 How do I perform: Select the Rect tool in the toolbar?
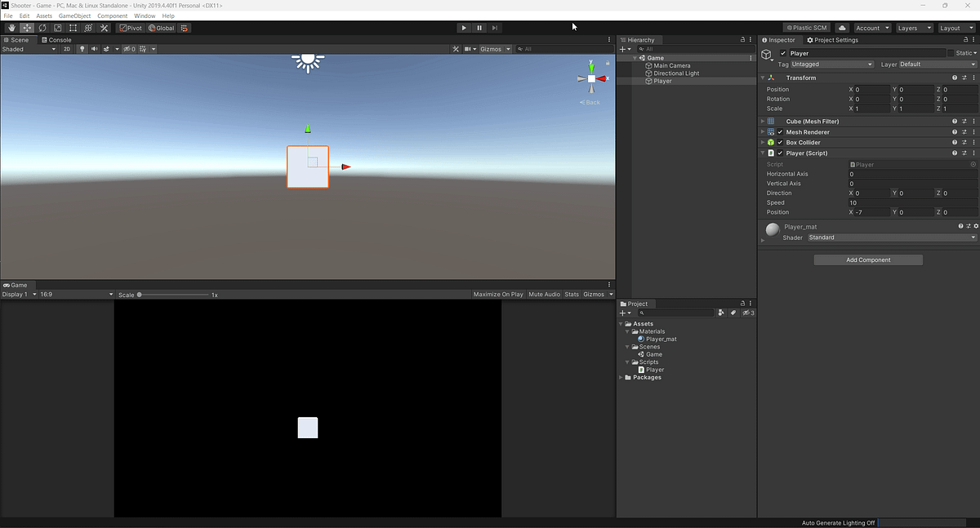pos(73,28)
